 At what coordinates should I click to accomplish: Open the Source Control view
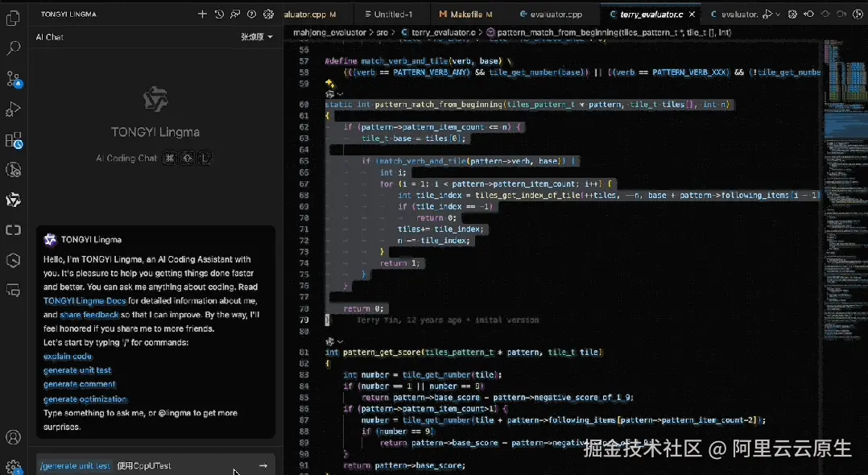[x=13, y=79]
